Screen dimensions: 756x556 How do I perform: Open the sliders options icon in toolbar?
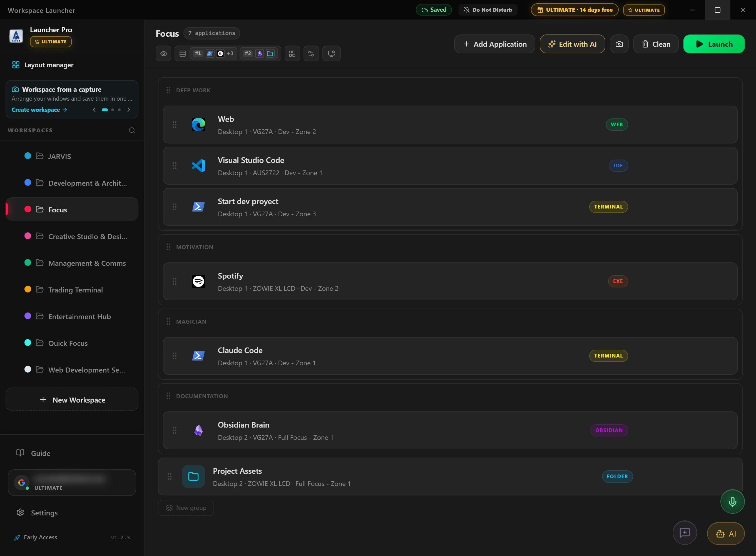tap(311, 53)
